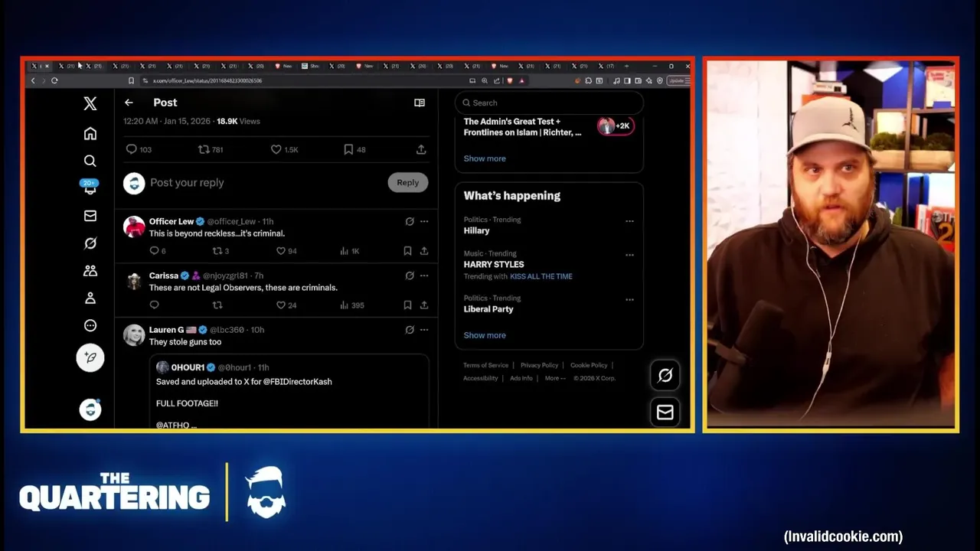View analytics 395 on Carissa reply
The width and height of the screenshot is (980, 551).
click(x=352, y=305)
